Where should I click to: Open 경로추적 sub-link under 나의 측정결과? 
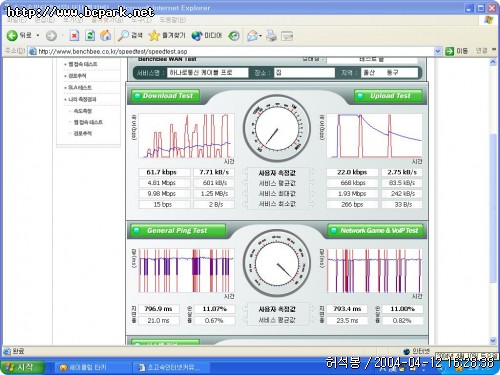click(82, 133)
